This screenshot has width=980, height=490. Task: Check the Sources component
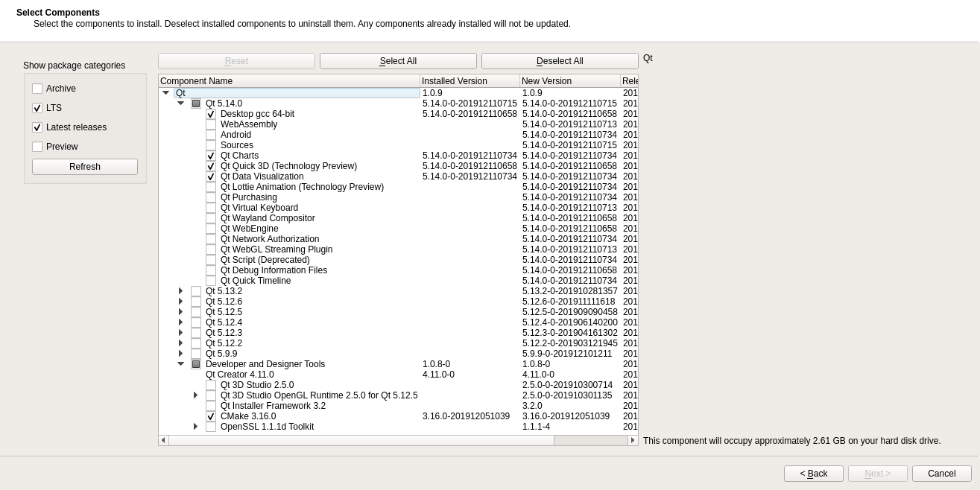pos(211,145)
